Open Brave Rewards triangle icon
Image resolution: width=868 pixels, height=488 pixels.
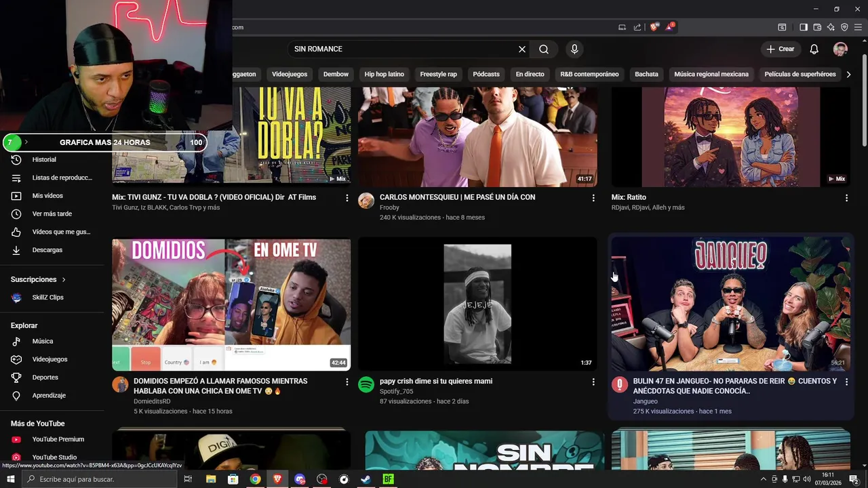click(670, 27)
